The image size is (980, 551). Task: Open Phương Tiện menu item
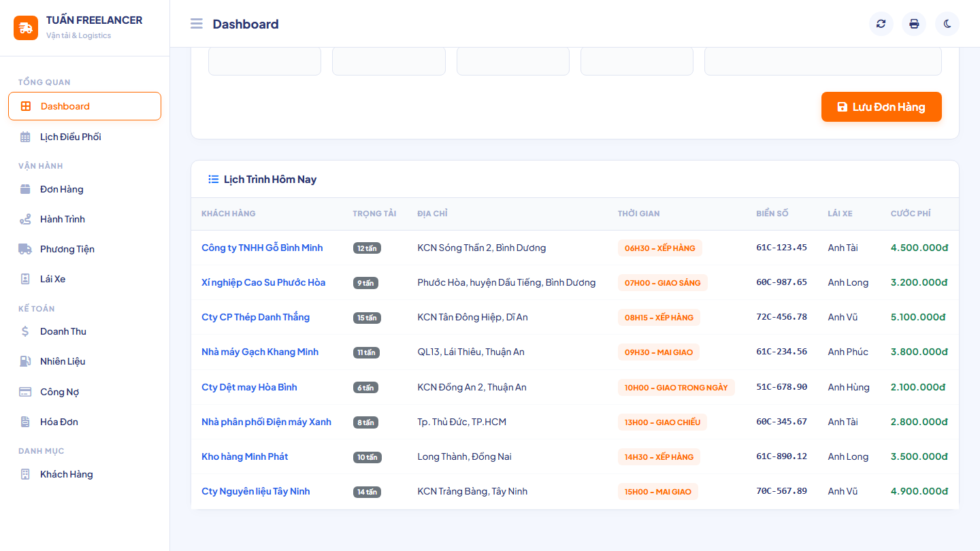point(84,249)
